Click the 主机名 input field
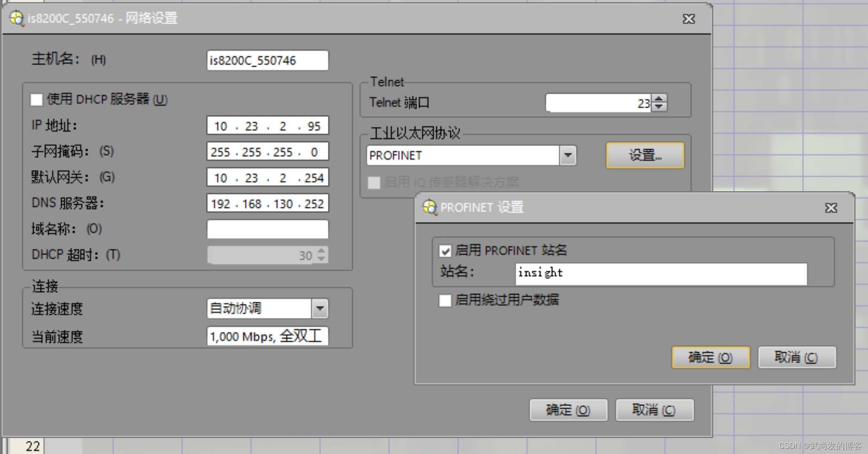This screenshot has height=454, width=868. [268, 60]
